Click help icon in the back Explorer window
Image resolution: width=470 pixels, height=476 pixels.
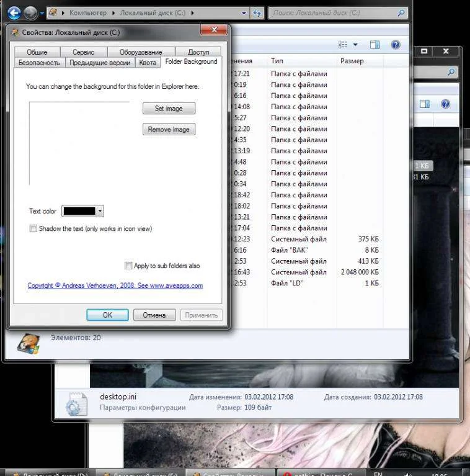(445, 104)
